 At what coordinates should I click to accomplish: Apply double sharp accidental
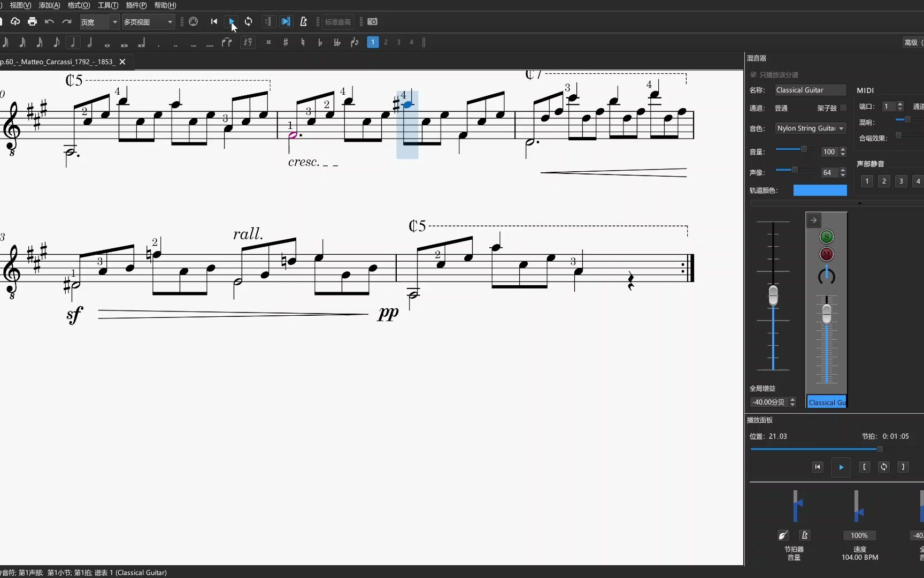(x=268, y=42)
